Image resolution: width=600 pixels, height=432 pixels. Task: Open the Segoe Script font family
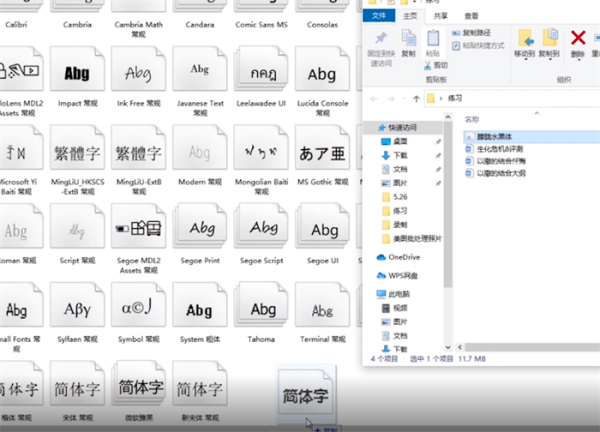[x=261, y=226]
